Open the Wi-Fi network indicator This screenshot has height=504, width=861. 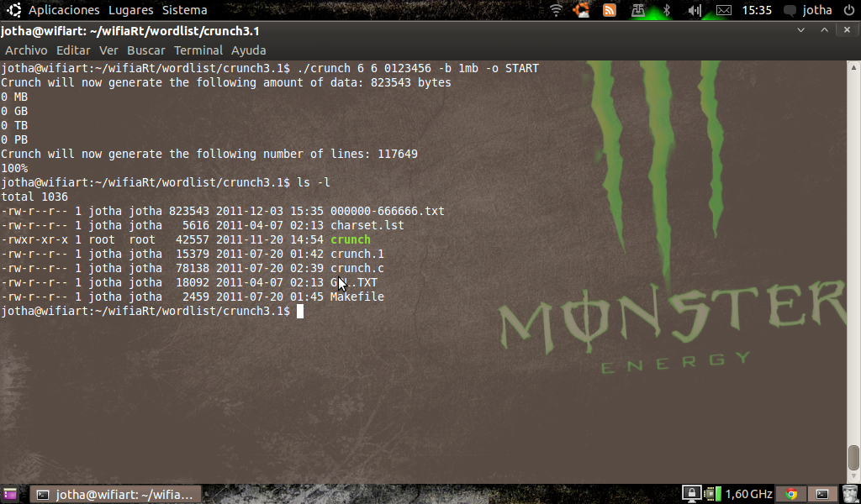click(x=556, y=10)
